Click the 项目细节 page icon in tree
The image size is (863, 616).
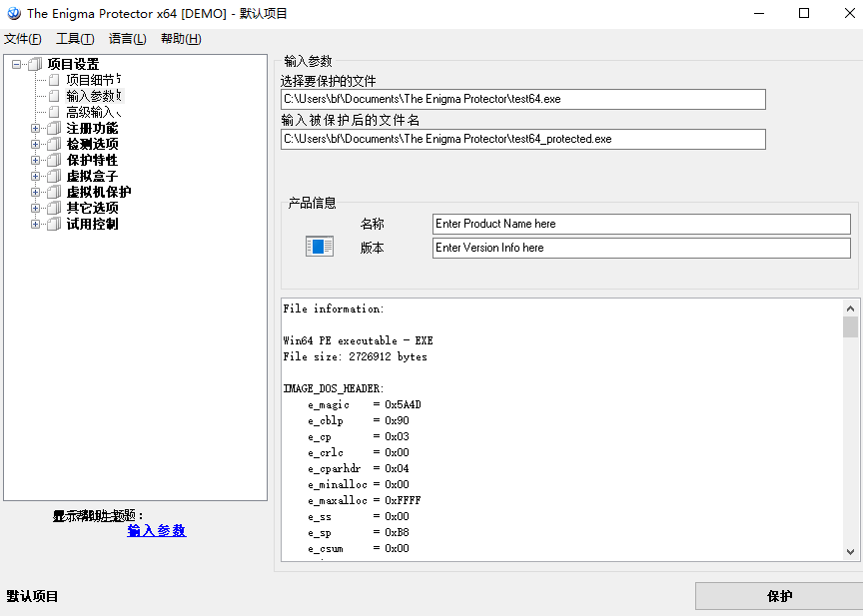[54, 80]
